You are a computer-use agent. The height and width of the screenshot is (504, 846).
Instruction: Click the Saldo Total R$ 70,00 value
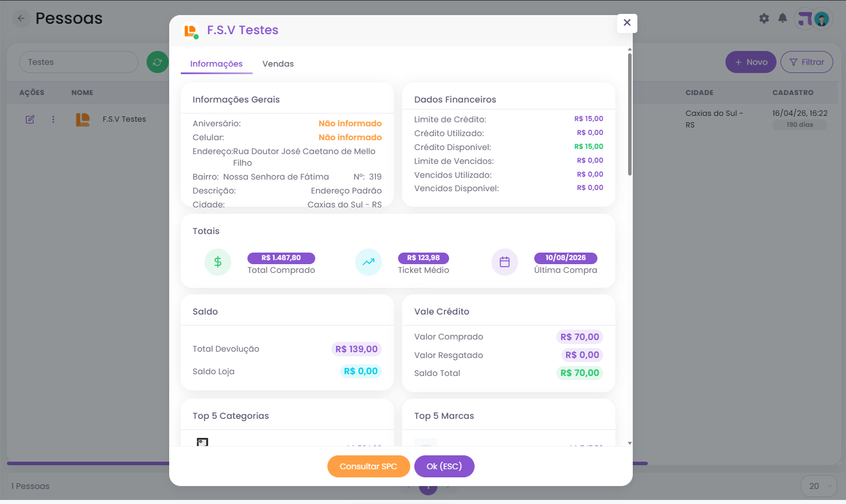tap(580, 373)
